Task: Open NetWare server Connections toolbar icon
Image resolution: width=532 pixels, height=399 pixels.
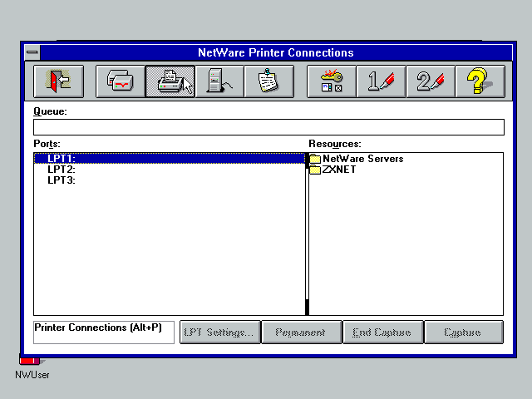Action: pos(219,81)
